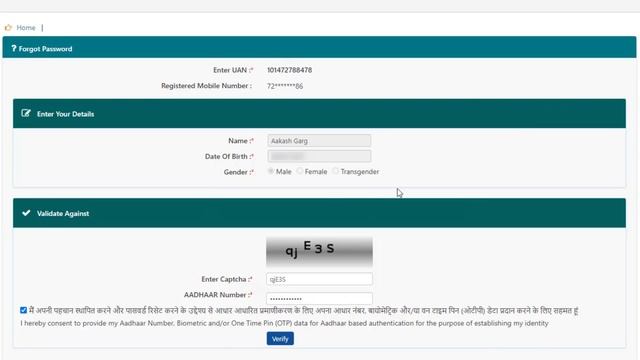The width and height of the screenshot is (640, 360).
Task: Click the Date Of Birth field
Action: [319, 156]
